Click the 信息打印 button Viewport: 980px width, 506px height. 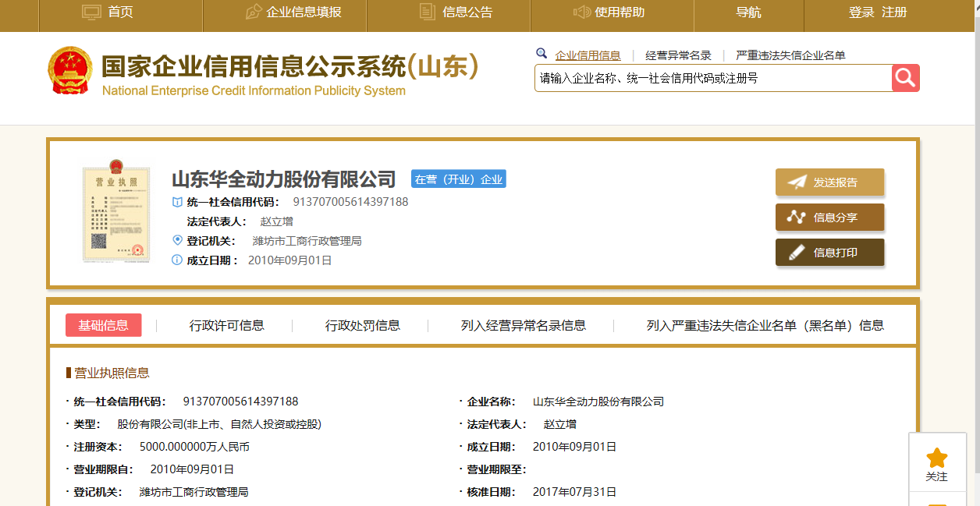click(x=829, y=253)
